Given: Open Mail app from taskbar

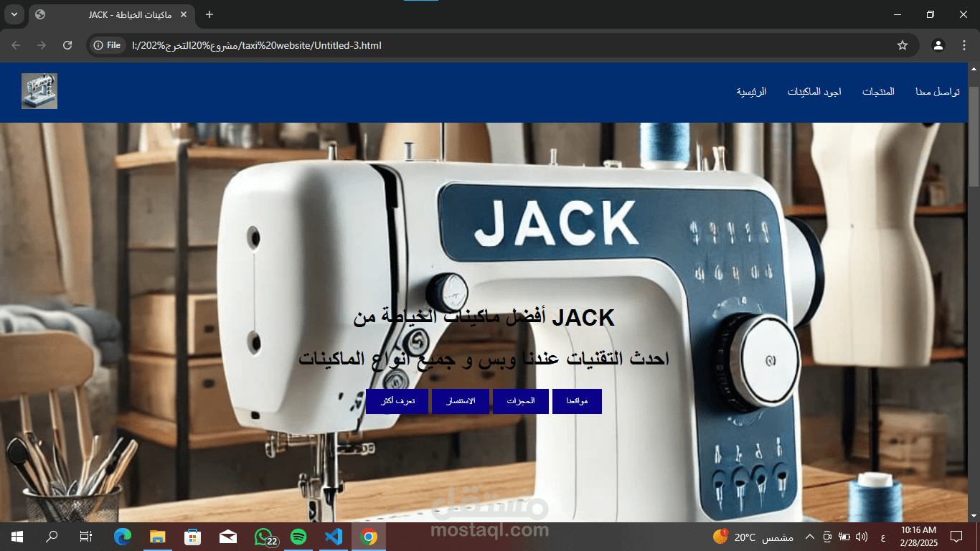Looking at the screenshot, I should (227, 537).
